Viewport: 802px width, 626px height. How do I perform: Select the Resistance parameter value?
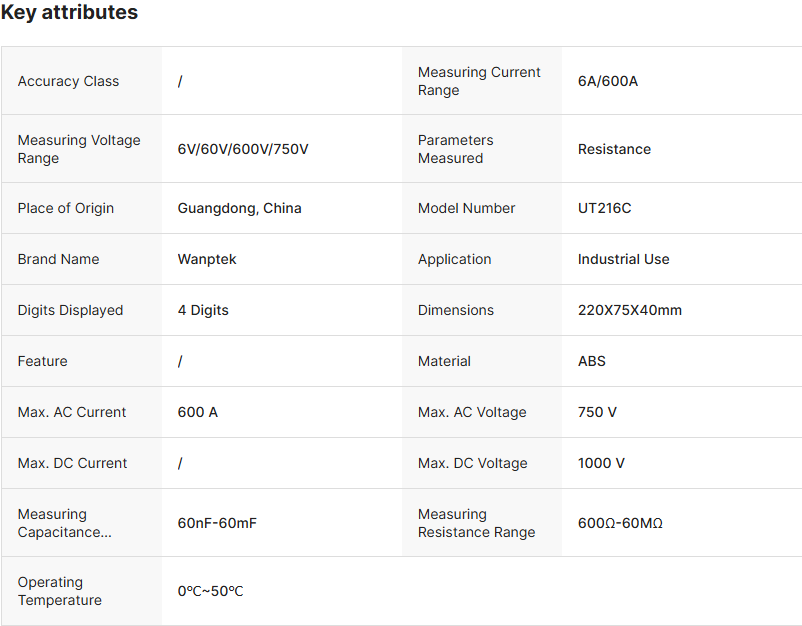point(614,149)
